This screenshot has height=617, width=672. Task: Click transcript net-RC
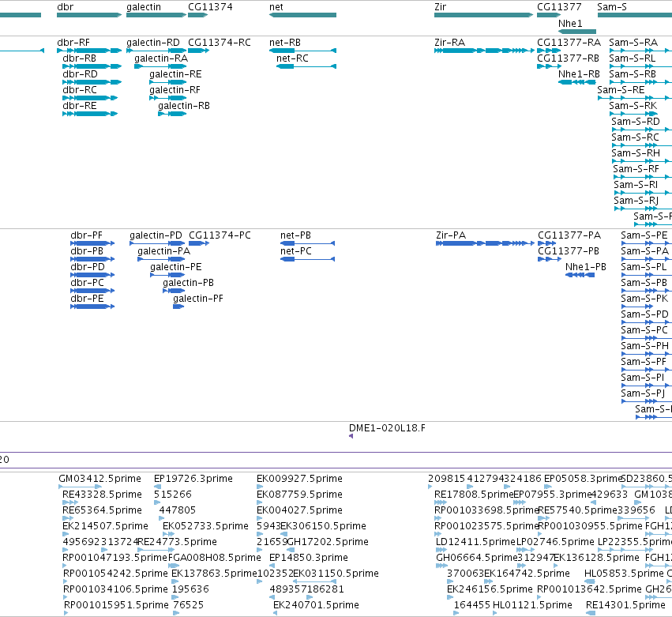click(x=292, y=58)
